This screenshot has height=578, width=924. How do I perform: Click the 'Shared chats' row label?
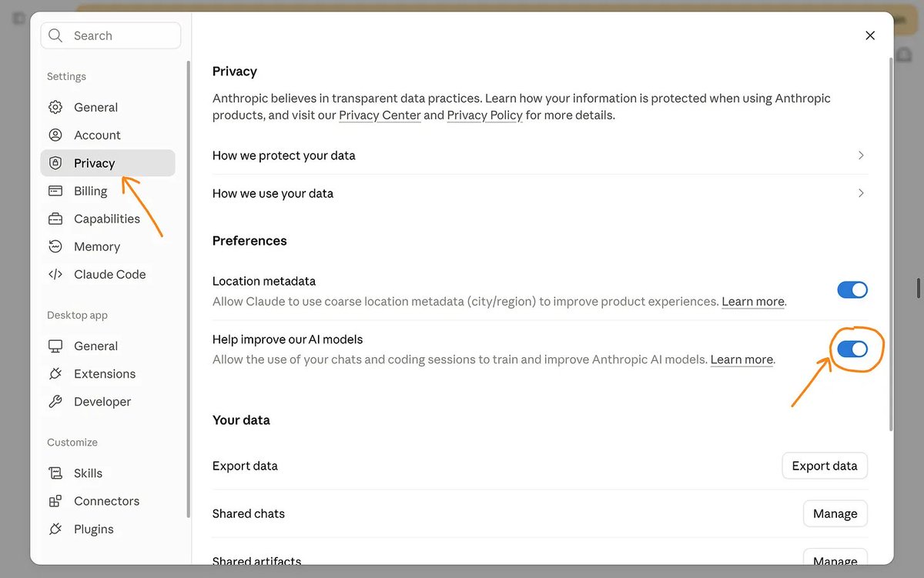tap(249, 513)
